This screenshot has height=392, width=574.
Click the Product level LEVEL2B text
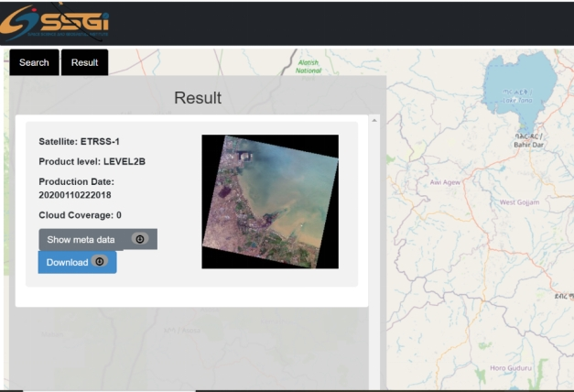coord(92,161)
